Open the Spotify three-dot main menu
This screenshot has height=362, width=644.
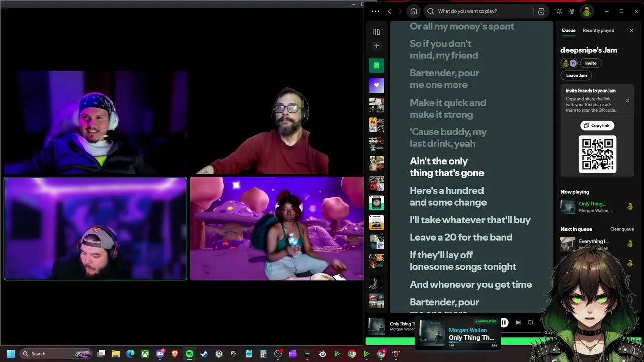click(x=375, y=11)
